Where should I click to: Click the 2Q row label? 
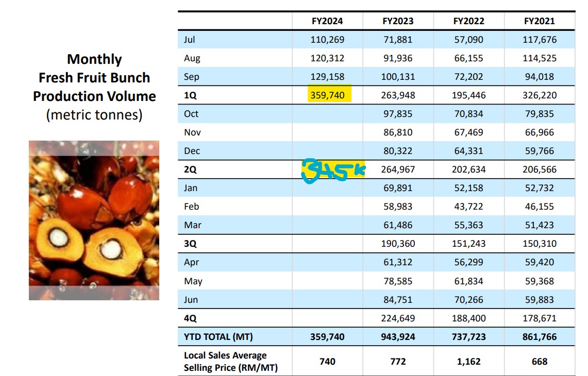(x=190, y=169)
